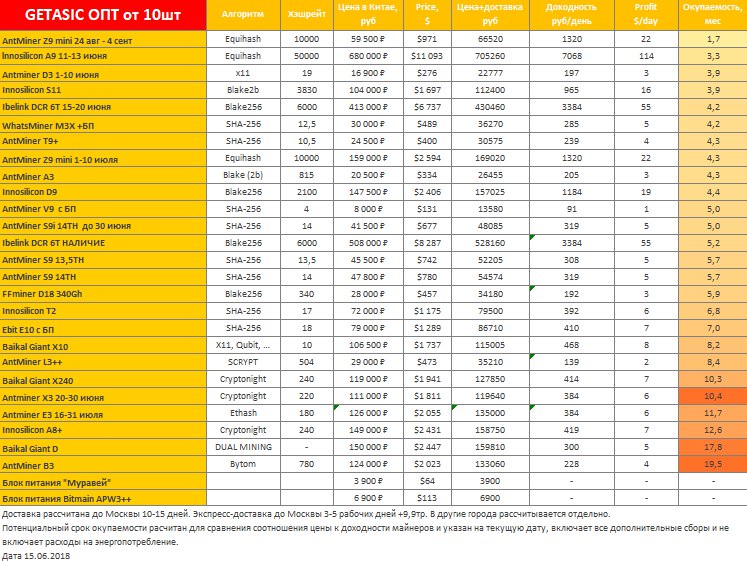The height and width of the screenshot is (562, 747).
Task: Select the 'SCRYPT' algorithm cell
Action: 243,362
